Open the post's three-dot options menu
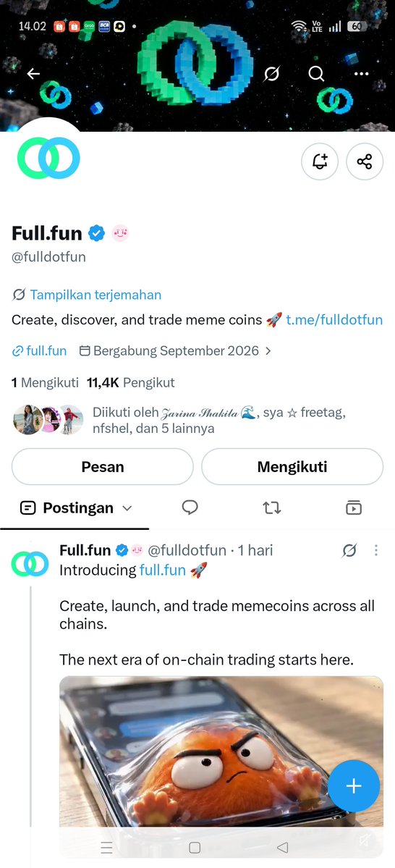Viewport: 395px width, 868px height. tap(376, 550)
